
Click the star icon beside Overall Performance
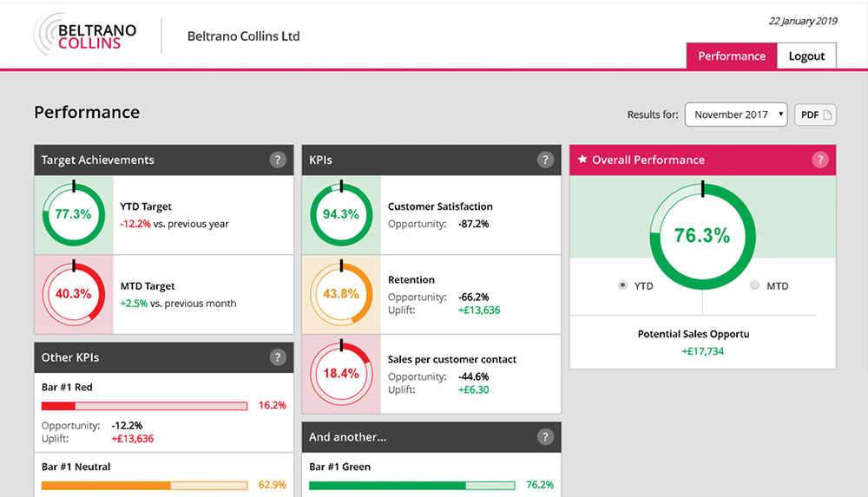click(582, 160)
